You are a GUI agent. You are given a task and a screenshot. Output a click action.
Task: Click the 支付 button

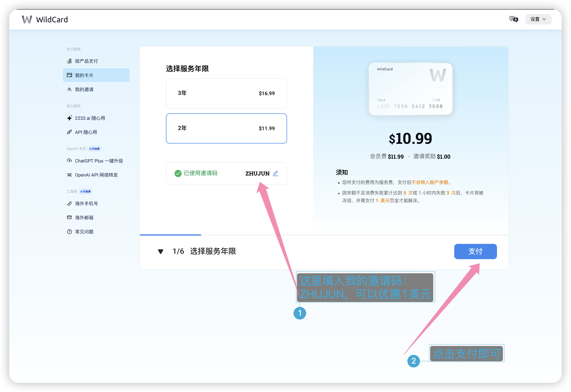point(475,252)
